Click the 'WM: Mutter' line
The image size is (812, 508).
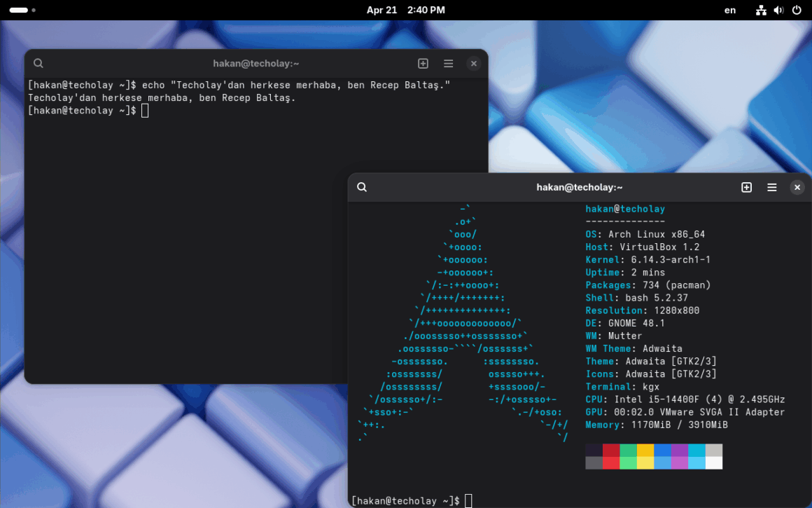[614, 336]
